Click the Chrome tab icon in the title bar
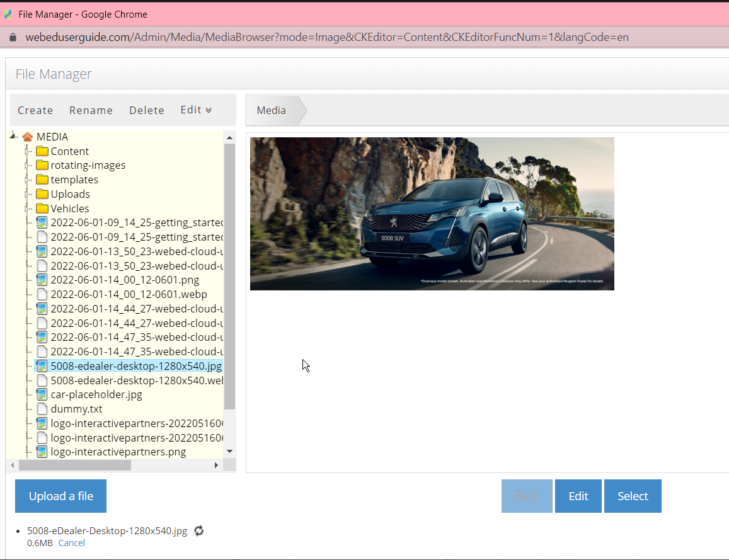This screenshot has width=729, height=560. [x=9, y=13]
